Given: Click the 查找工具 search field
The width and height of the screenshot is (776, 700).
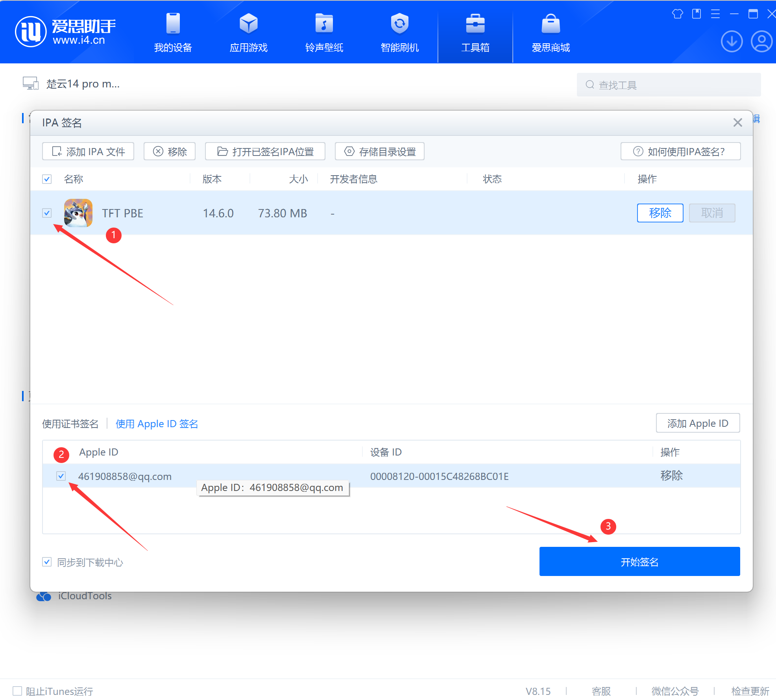Looking at the screenshot, I should point(669,85).
